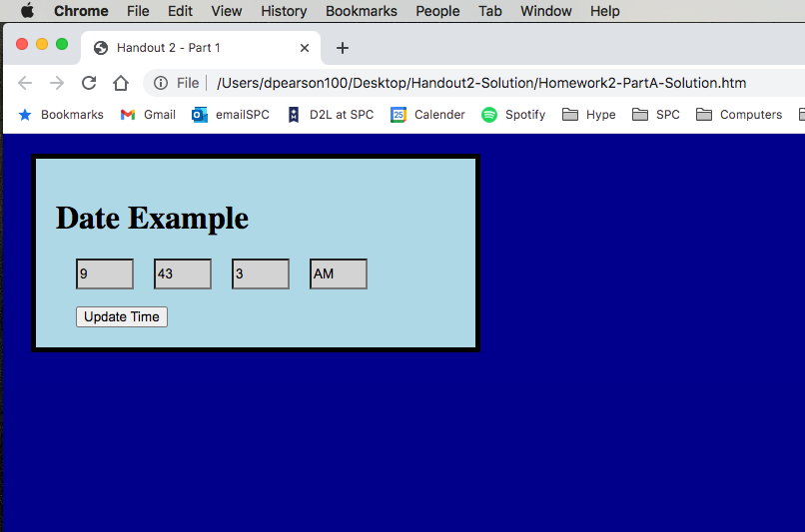Expand the Computers bookmark folder
Screen dimensions: 805x532
751,115
